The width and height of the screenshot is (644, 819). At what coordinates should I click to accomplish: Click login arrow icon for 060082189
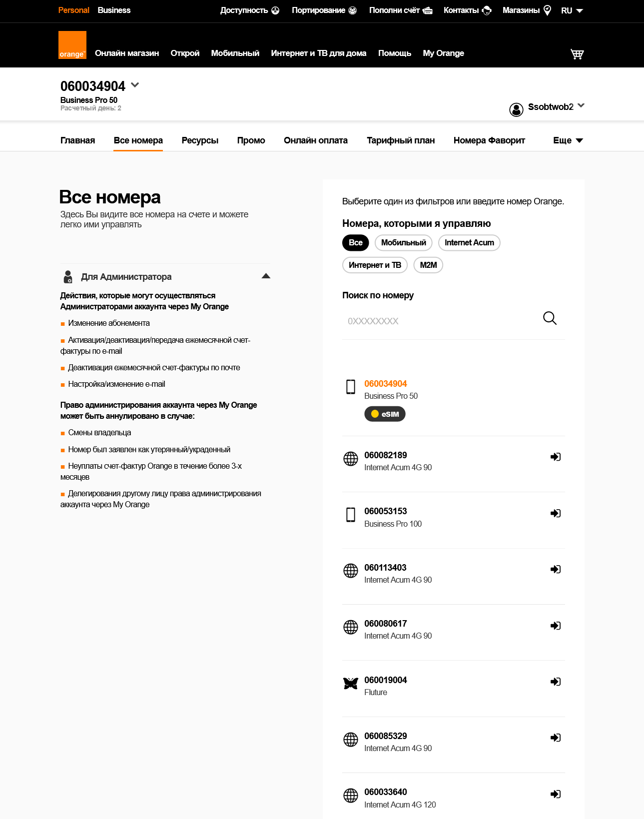click(555, 457)
